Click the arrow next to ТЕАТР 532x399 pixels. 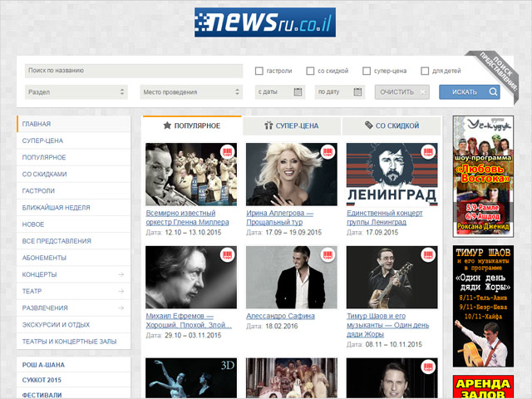tap(121, 291)
